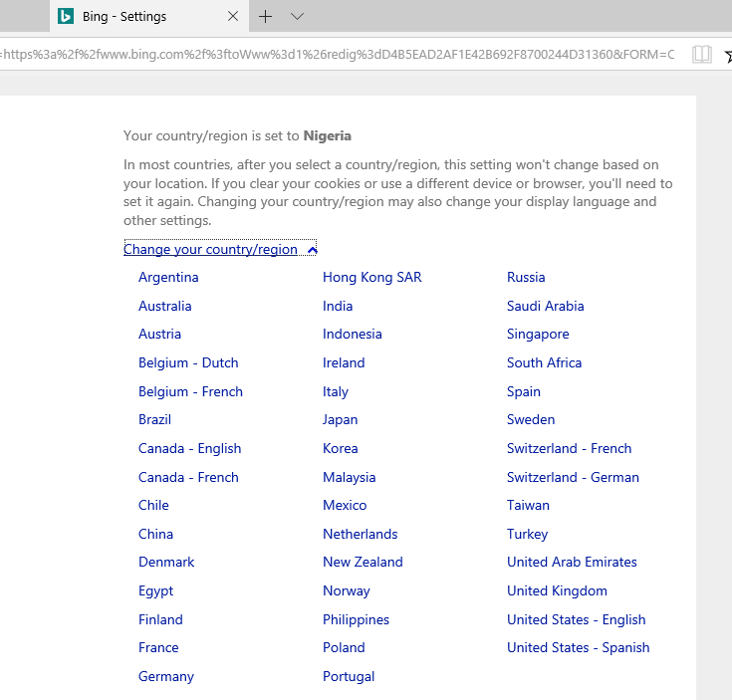
Task: Choose Spain
Action: click(x=524, y=392)
